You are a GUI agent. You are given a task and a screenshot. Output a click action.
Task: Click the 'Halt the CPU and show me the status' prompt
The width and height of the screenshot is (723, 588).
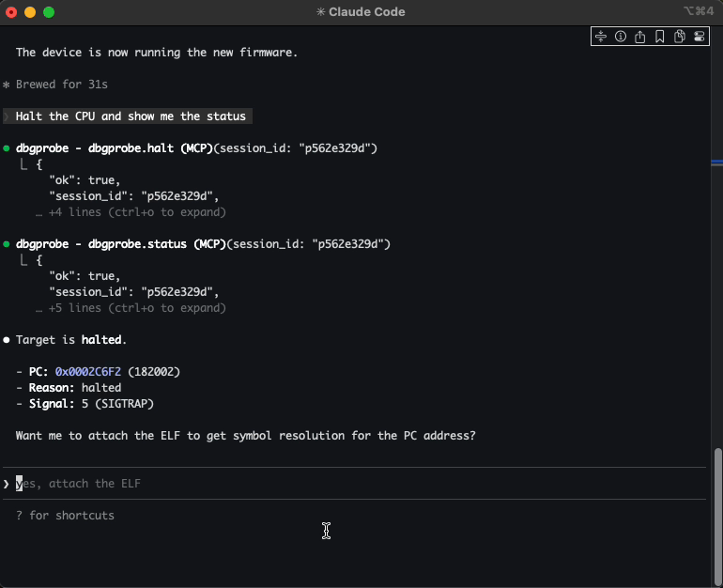click(131, 116)
